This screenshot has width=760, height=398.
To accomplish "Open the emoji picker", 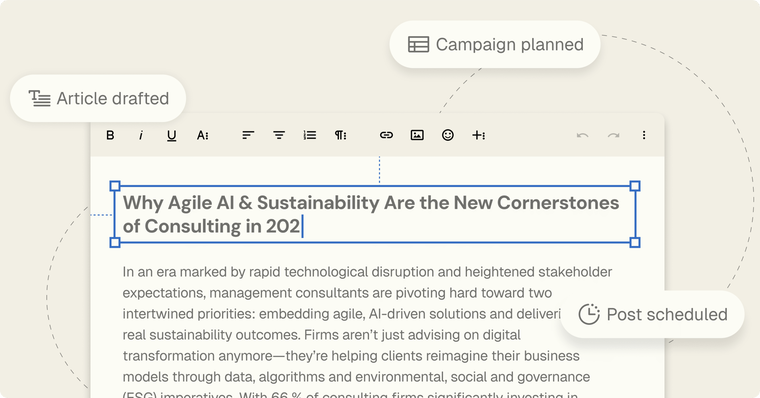I will pyautogui.click(x=448, y=135).
